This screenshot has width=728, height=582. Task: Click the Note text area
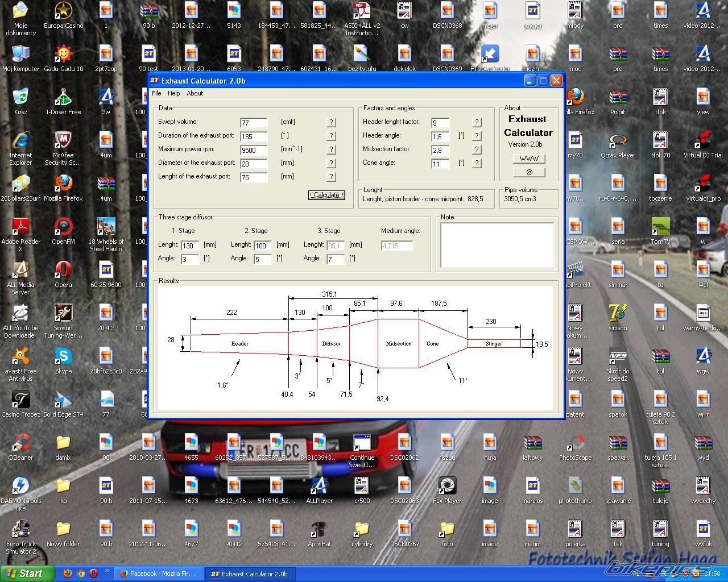[x=497, y=245]
